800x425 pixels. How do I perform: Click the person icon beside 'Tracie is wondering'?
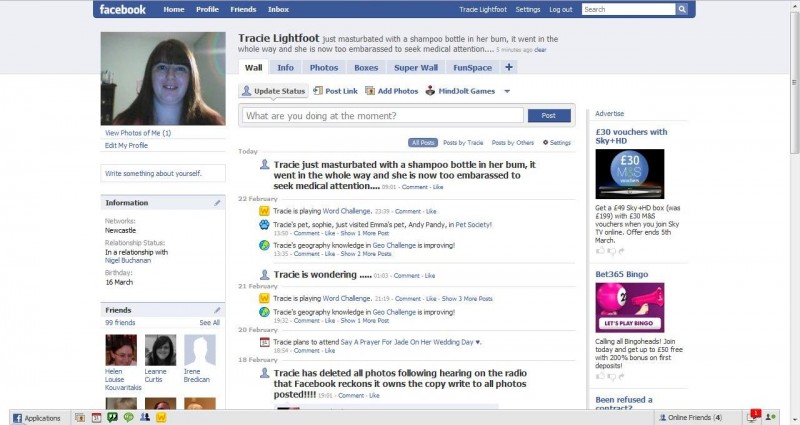[264, 275]
